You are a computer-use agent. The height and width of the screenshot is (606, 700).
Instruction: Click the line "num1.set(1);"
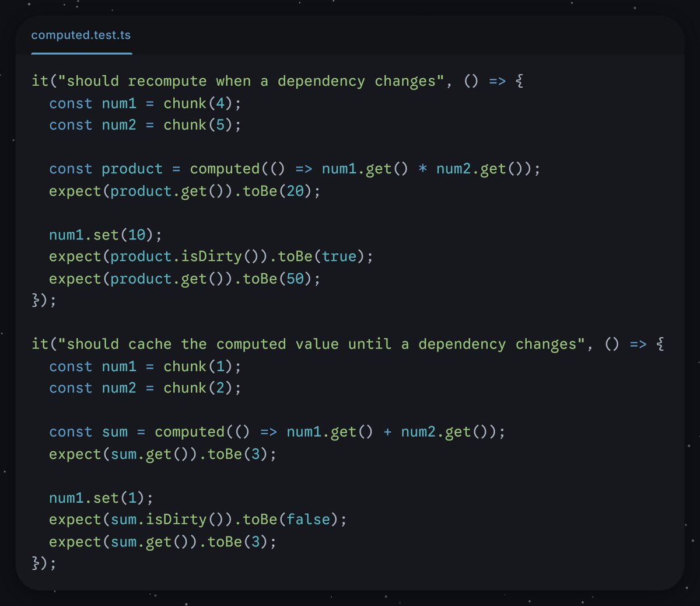pos(101,498)
